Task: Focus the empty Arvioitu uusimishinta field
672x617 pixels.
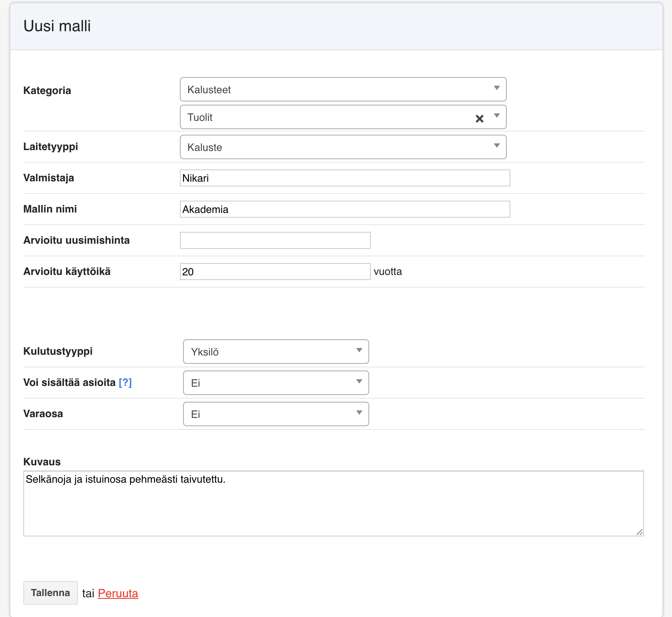Action: click(x=275, y=241)
